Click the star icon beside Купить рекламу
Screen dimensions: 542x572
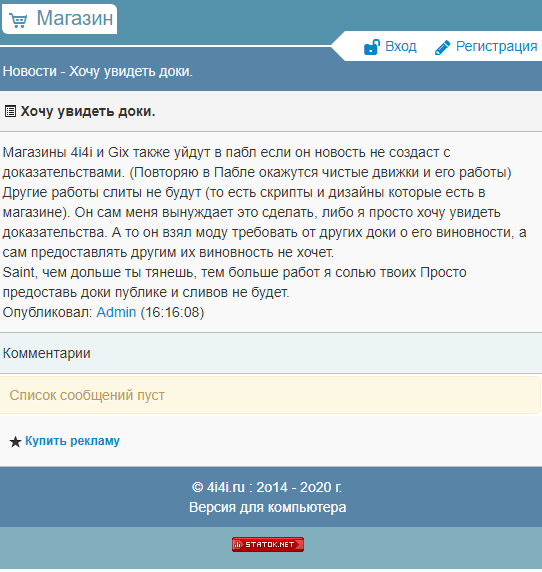(15, 442)
